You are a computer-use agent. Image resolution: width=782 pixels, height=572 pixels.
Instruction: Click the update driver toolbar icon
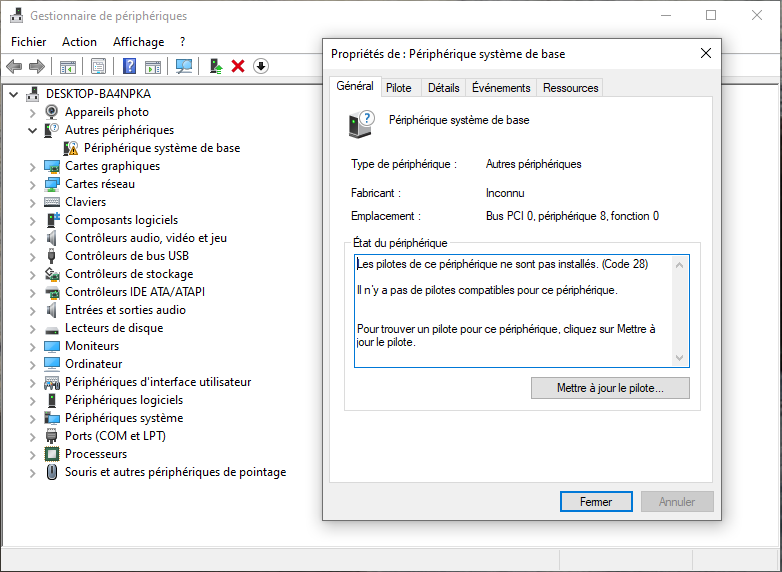(x=215, y=66)
